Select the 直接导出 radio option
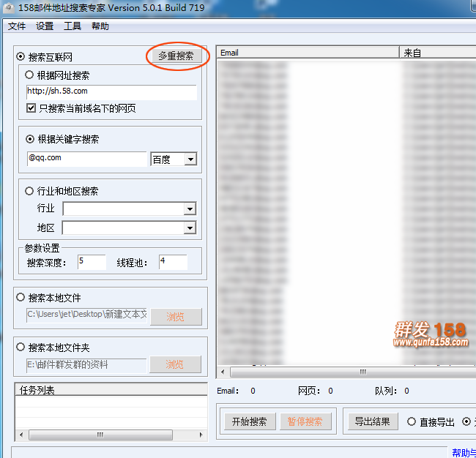The width and height of the screenshot is (476, 458). pyautogui.click(x=412, y=421)
